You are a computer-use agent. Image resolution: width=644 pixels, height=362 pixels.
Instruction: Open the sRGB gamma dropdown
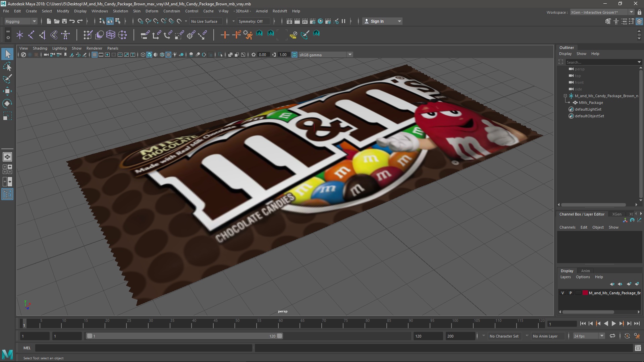[325, 55]
